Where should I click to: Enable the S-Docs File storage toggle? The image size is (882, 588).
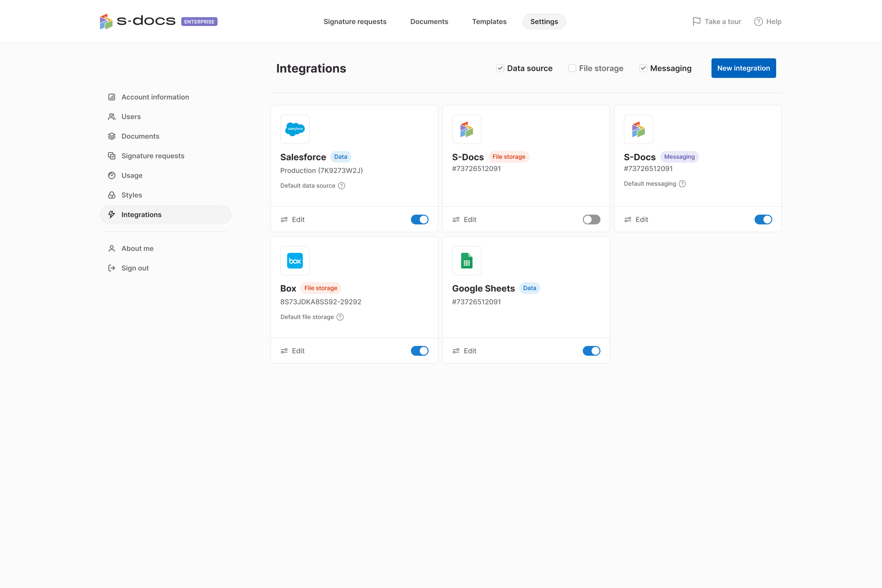coord(591,220)
